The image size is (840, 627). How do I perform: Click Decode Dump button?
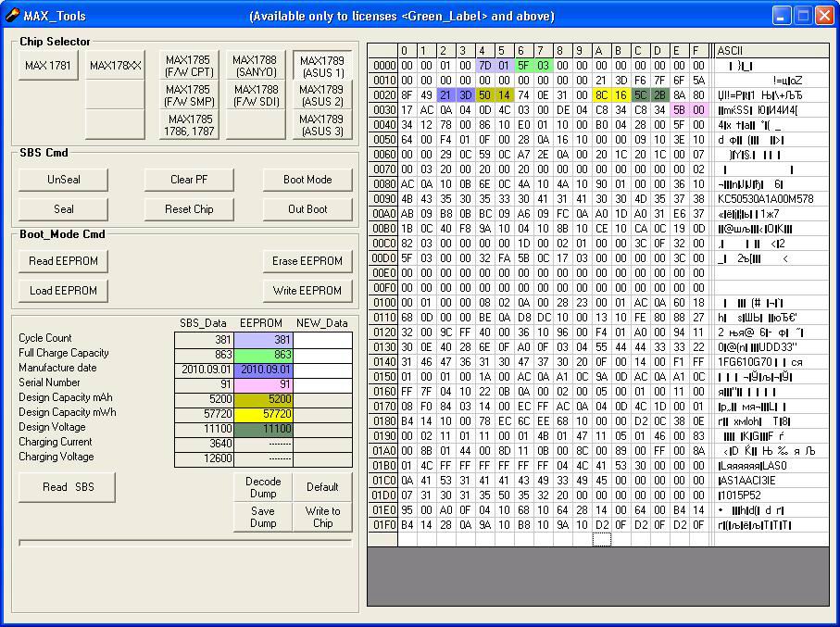click(x=263, y=487)
